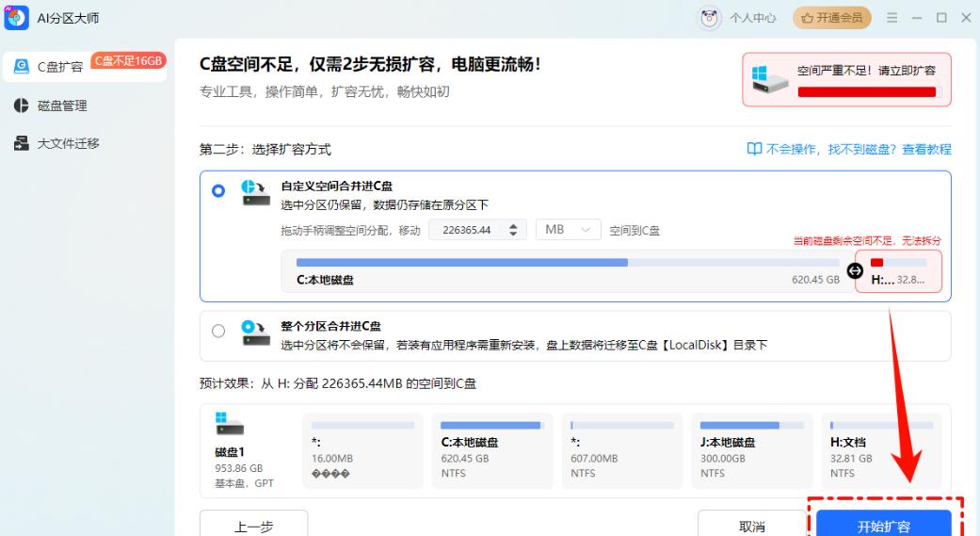
Task: Click the whole partition merge drive icon
Action: [255, 333]
